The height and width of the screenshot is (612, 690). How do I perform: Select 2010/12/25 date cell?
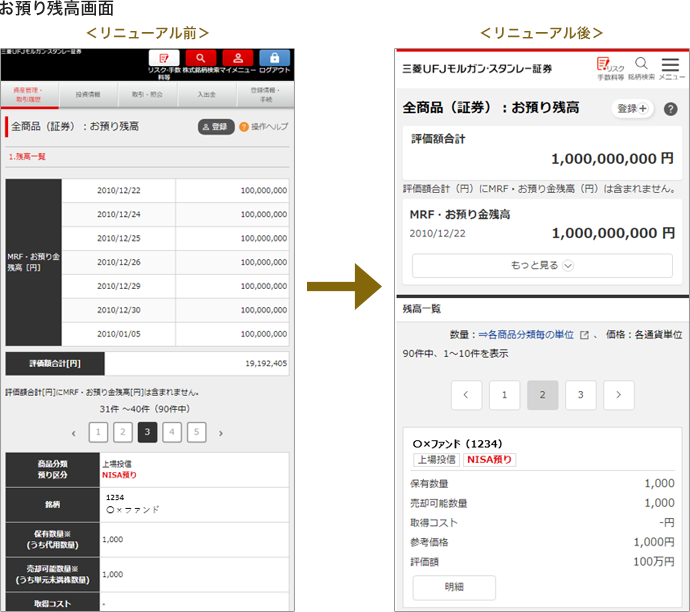tap(119, 238)
